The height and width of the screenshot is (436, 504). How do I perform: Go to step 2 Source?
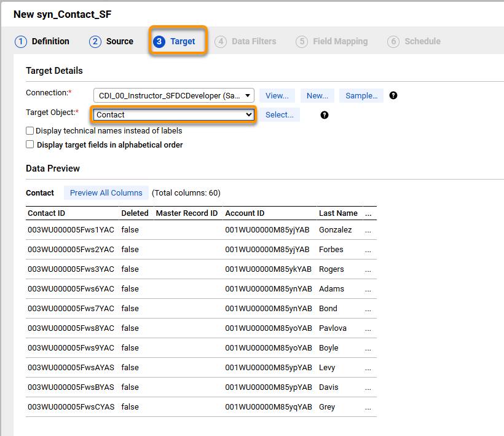[111, 41]
